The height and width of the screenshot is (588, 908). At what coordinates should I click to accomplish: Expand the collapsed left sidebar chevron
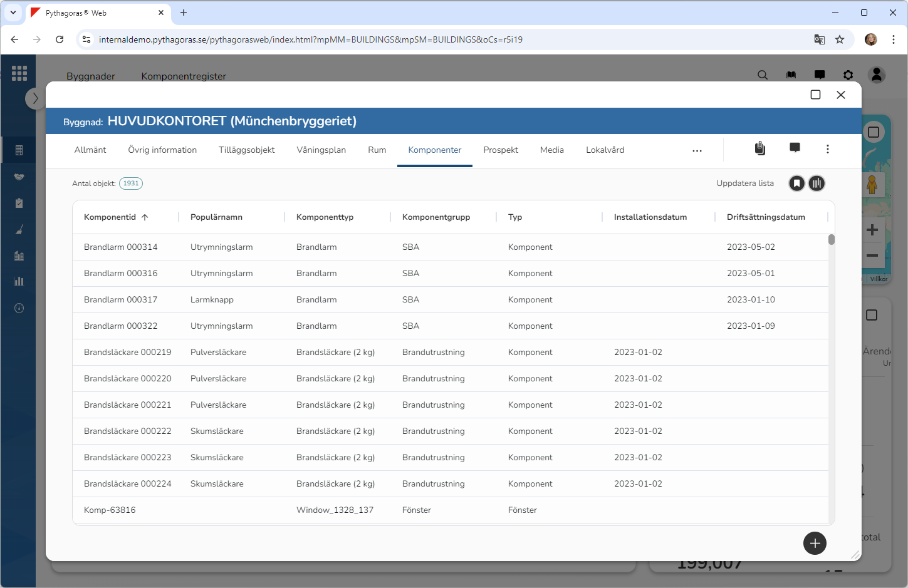click(35, 98)
